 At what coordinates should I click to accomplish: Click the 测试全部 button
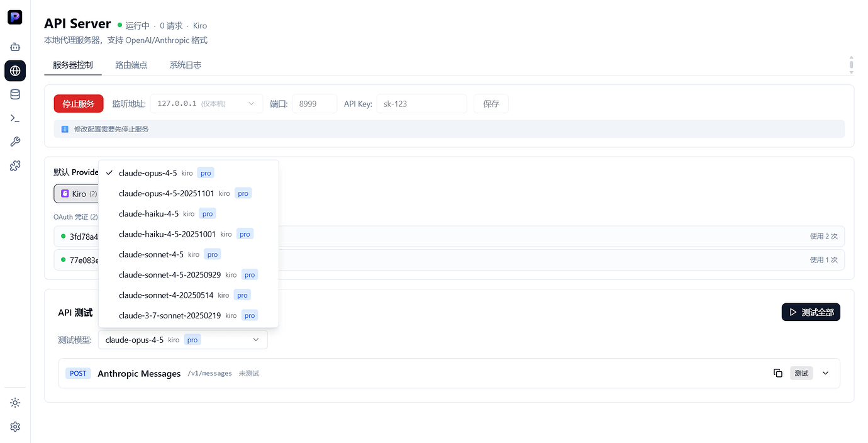pos(811,312)
